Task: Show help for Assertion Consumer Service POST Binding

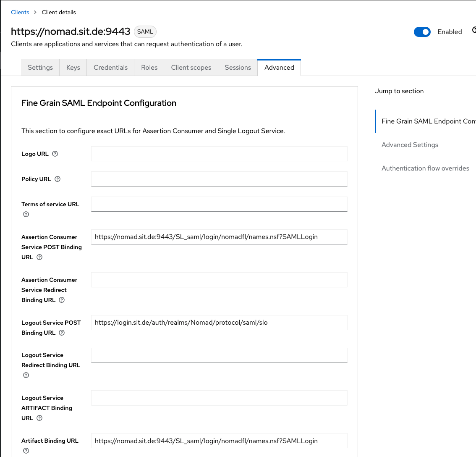Action: pyautogui.click(x=39, y=257)
